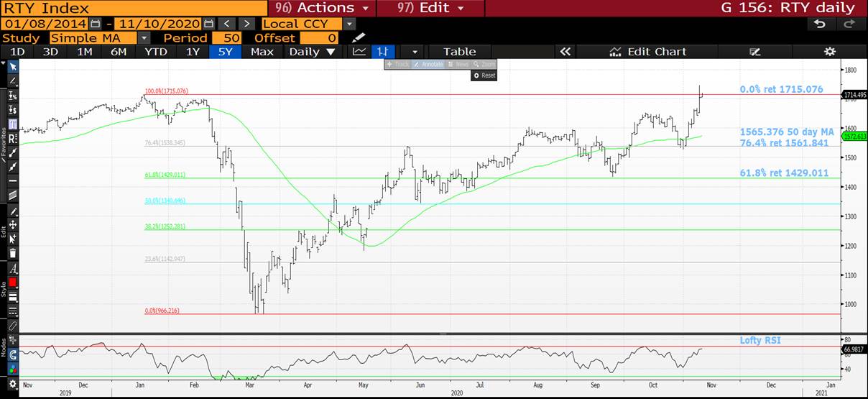
Task: Select the arrow pointer tool in sidebar
Action: pyautogui.click(x=12, y=66)
